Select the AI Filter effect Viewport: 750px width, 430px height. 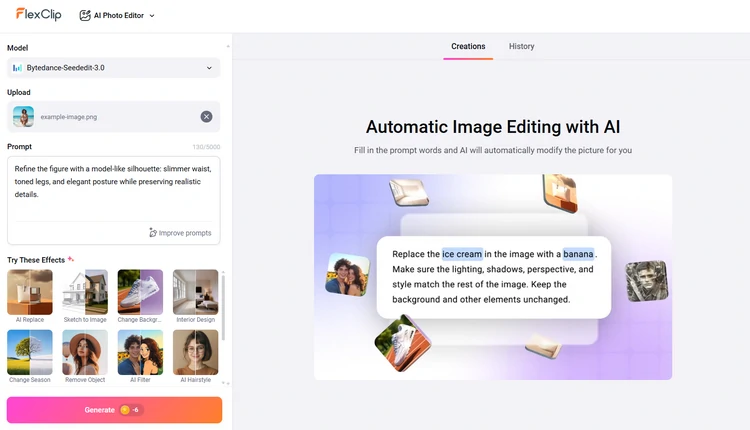(140, 356)
